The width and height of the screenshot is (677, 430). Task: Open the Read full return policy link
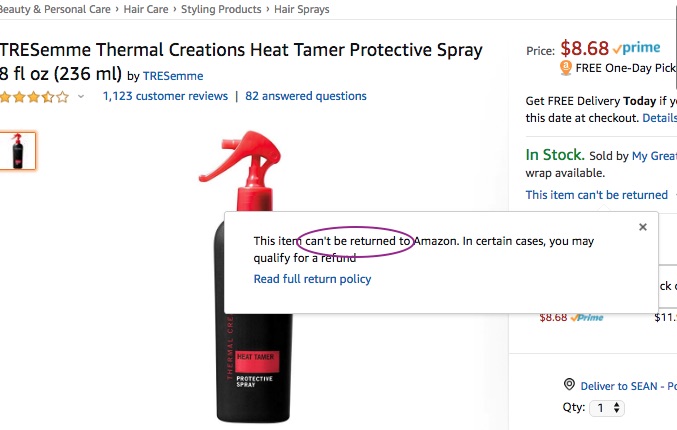(x=312, y=279)
